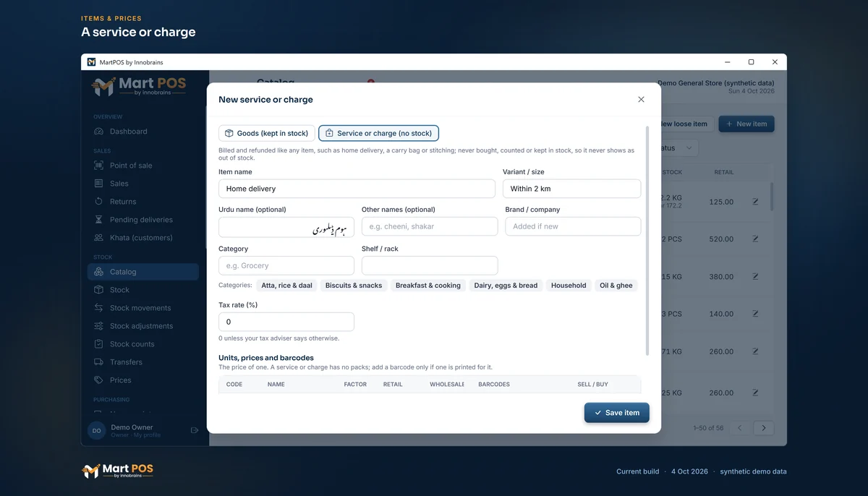Click the '1–50 of 56' pagination text

point(708,428)
